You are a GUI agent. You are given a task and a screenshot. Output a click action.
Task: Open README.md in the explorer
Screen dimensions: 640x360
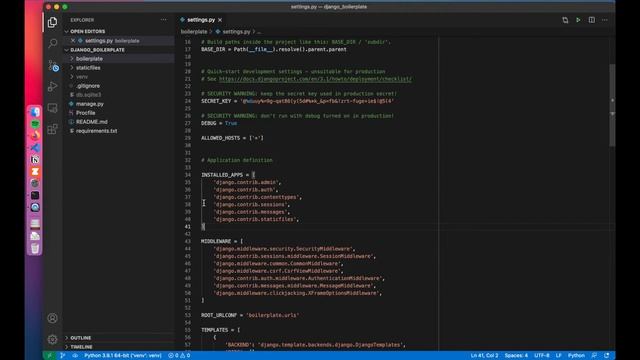click(91, 122)
